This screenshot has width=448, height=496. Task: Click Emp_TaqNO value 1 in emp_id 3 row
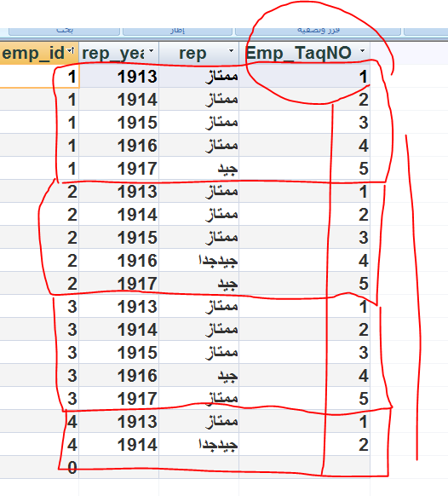coord(304,307)
